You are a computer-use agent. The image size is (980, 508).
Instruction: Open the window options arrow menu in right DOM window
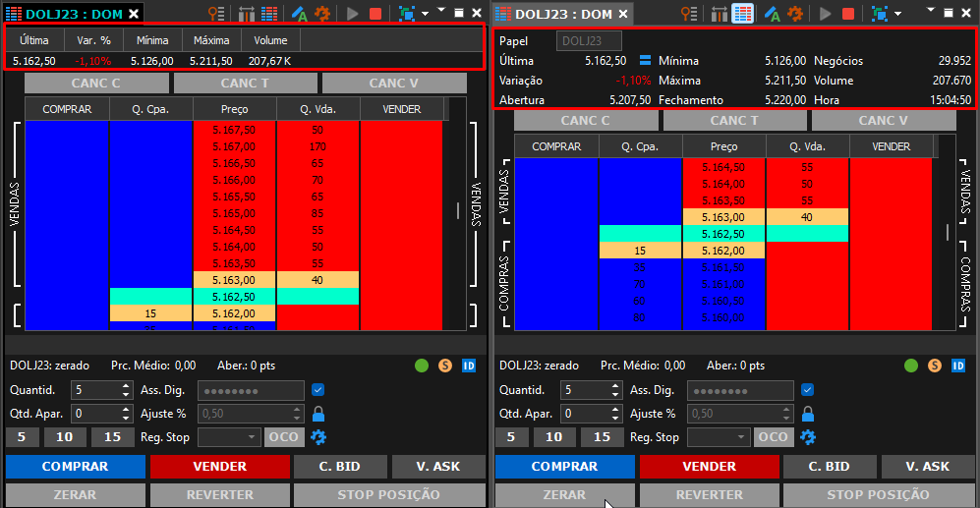point(931,10)
